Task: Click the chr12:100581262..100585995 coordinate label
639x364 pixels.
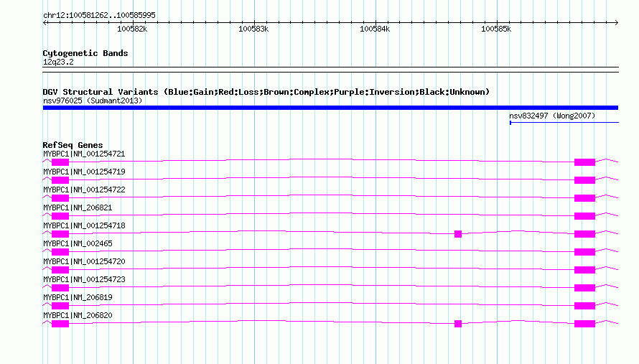Action: (99, 15)
